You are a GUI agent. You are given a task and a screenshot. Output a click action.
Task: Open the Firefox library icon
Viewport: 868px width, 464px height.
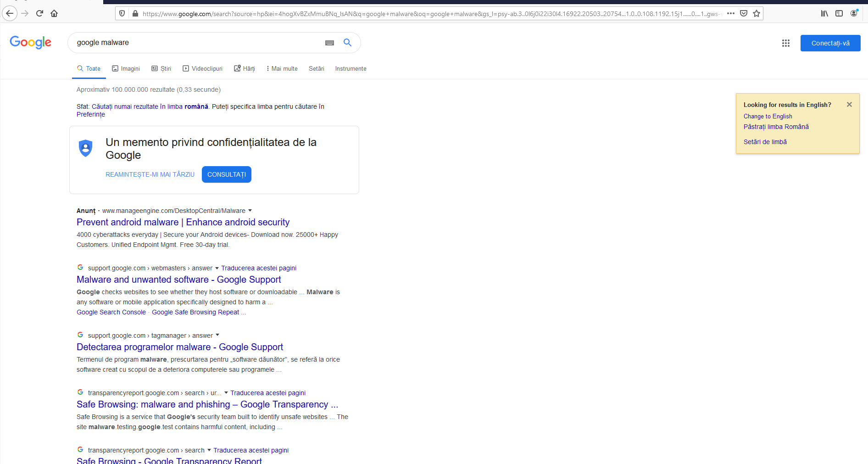[824, 13]
